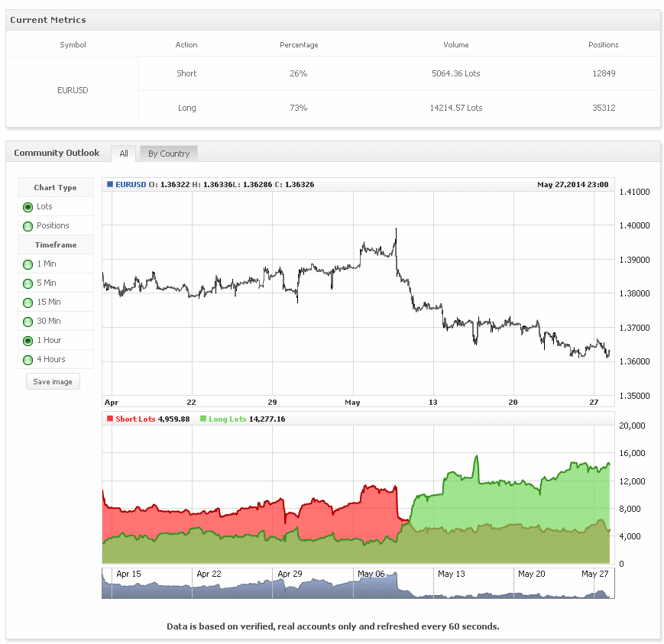Click the May 06 marker in range navigator
Screen dimensions: 664x644
coord(371,574)
